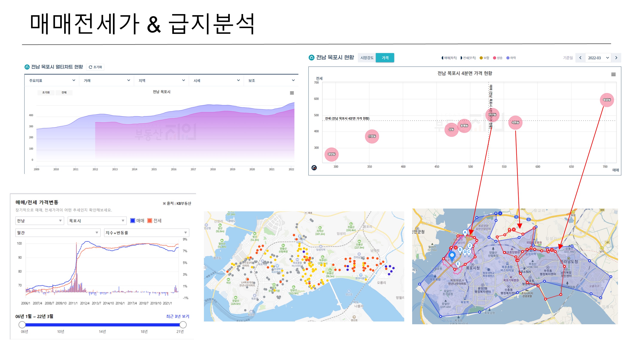Click the 전체 button above area chart

tap(64, 92)
